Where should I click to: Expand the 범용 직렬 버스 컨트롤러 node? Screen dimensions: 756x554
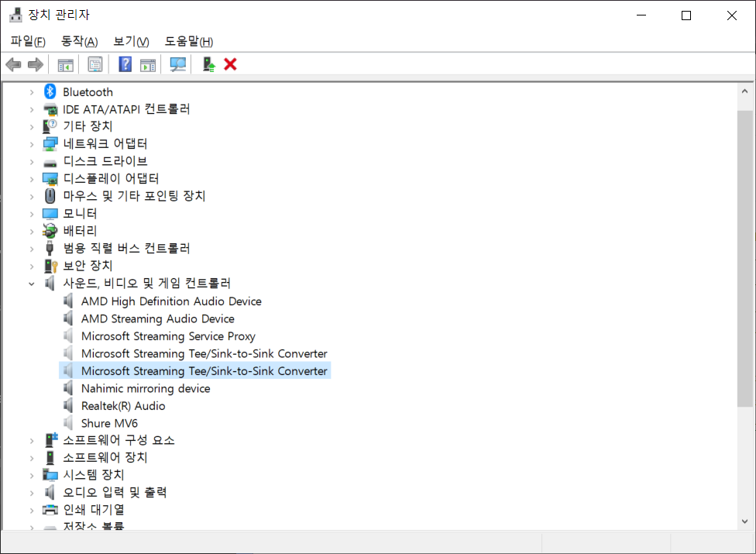tap(32, 248)
